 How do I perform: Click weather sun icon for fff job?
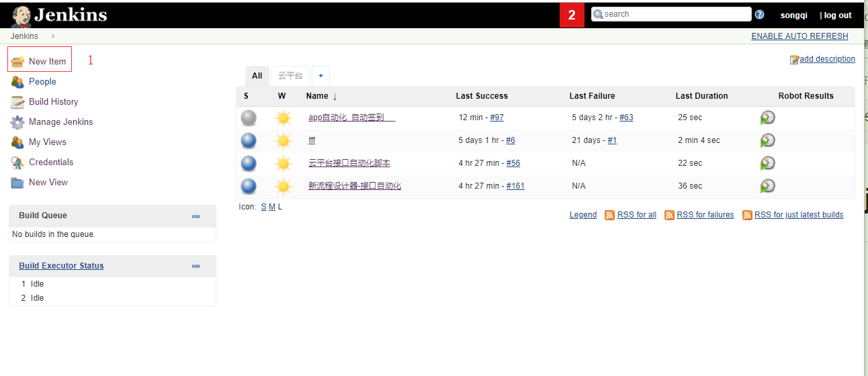pos(284,140)
